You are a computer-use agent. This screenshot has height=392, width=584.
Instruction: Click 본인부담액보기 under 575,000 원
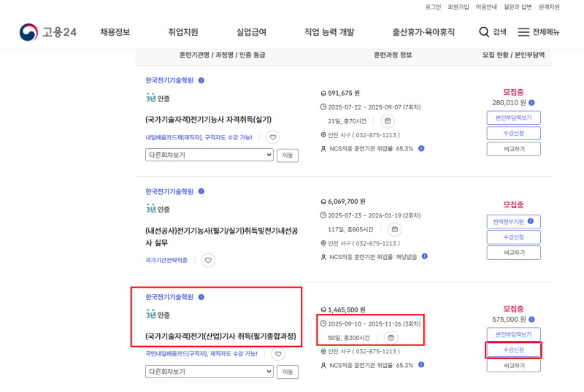(x=514, y=334)
